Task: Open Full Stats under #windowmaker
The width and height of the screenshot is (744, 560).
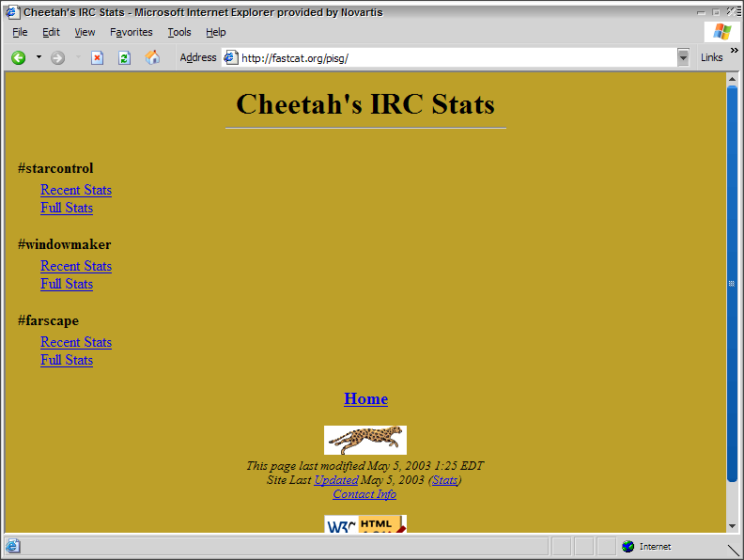Action: [67, 284]
